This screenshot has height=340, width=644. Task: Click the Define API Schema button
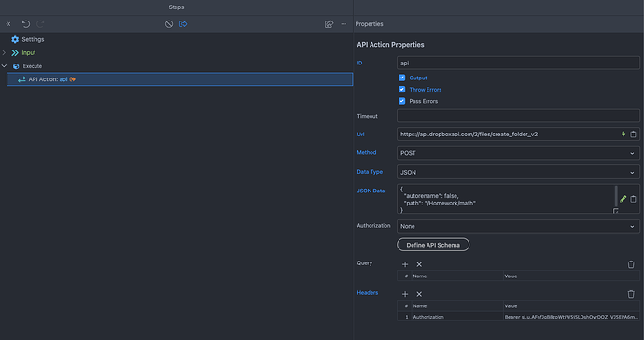433,245
